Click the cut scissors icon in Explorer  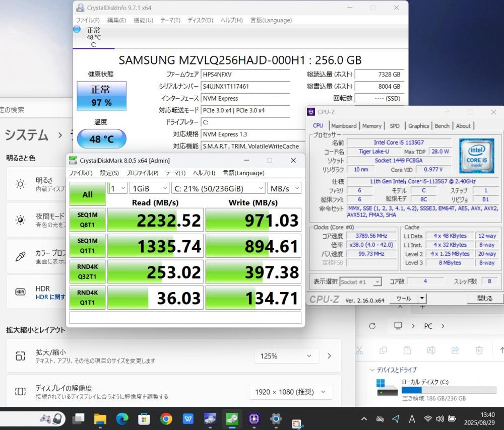pos(359,350)
